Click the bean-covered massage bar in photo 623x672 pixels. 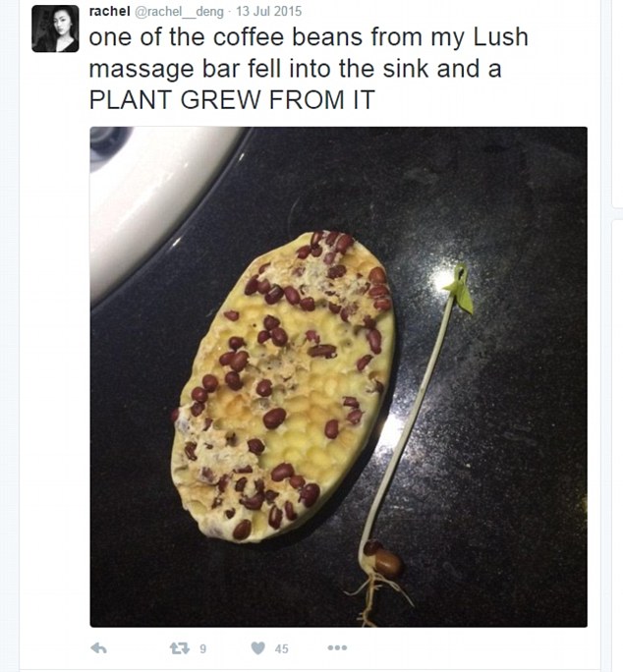(283, 388)
